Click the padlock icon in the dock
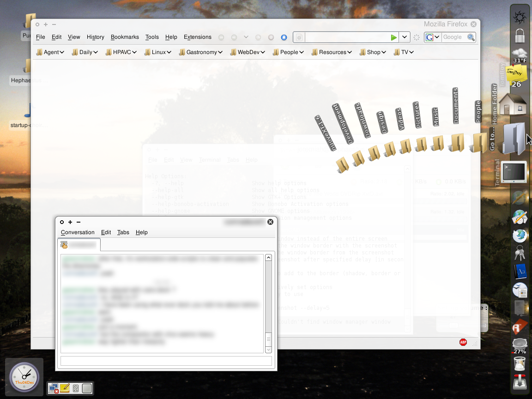The height and width of the screenshot is (399, 532). [520, 36]
